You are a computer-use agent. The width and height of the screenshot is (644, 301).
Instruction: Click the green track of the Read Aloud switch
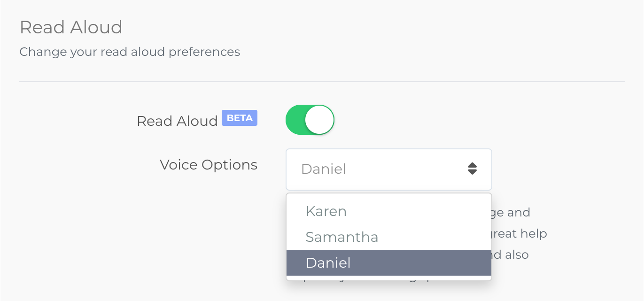[295, 120]
